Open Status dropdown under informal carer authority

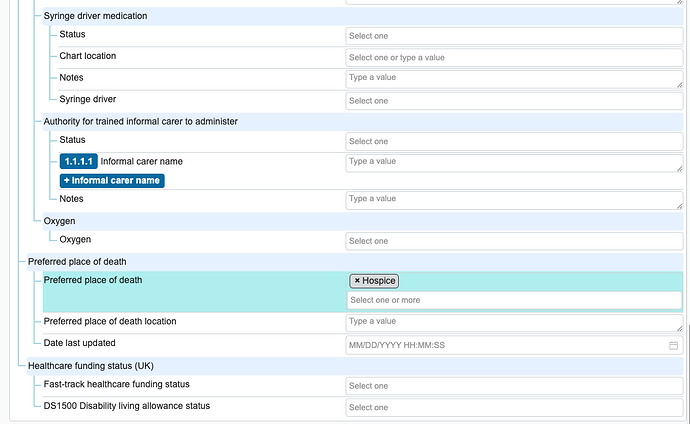(x=514, y=142)
